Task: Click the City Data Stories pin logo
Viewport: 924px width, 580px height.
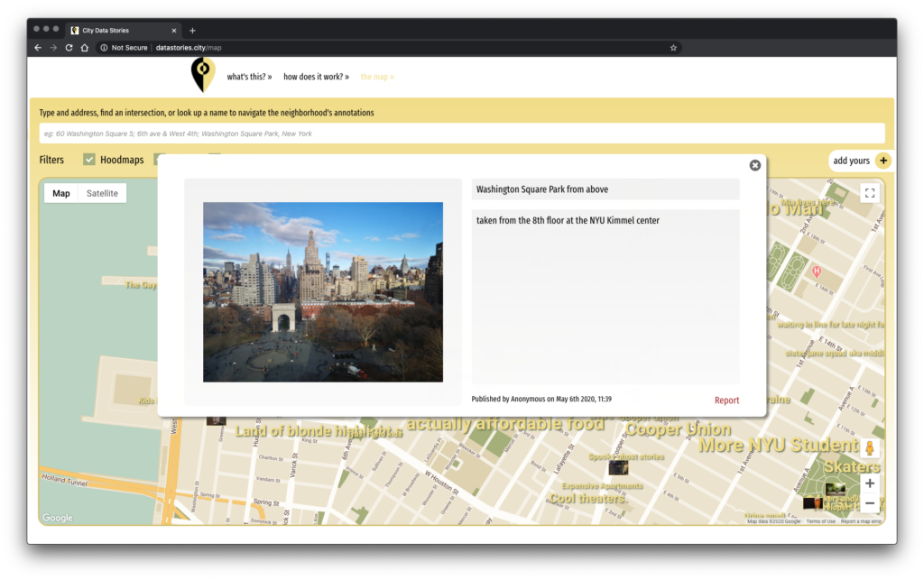Action: point(203,76)
